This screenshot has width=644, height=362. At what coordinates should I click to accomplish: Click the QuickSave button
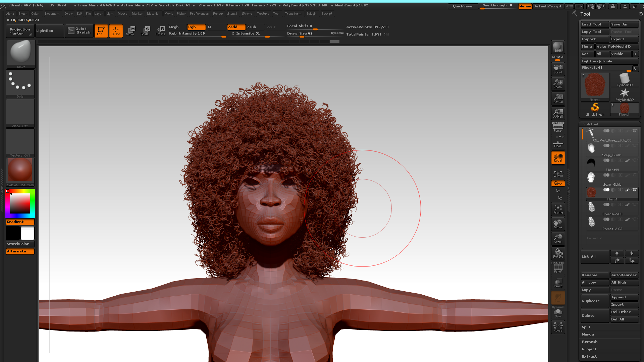463,6
